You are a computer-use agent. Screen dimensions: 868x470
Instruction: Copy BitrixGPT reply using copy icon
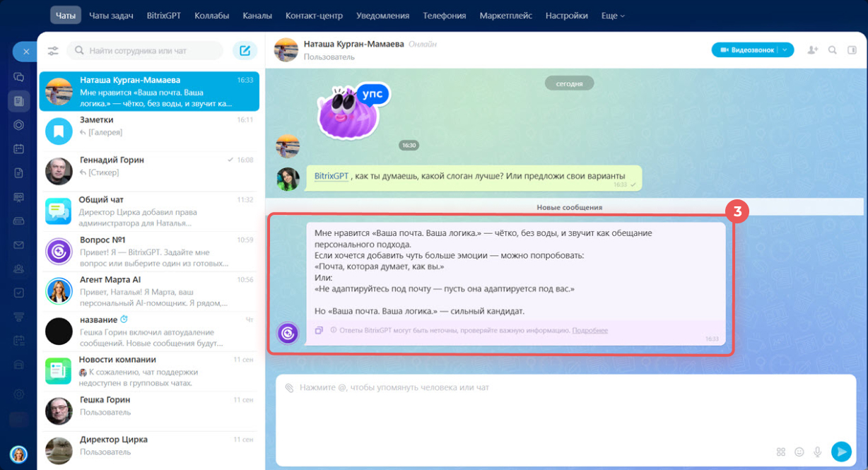[x=319, y=330]
